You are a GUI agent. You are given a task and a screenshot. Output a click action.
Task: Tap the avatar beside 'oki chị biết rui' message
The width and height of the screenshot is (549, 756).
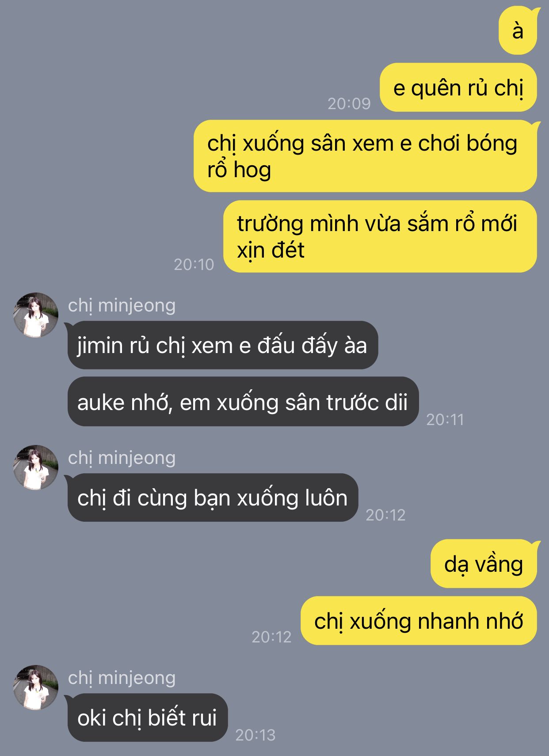click(35, 687)
